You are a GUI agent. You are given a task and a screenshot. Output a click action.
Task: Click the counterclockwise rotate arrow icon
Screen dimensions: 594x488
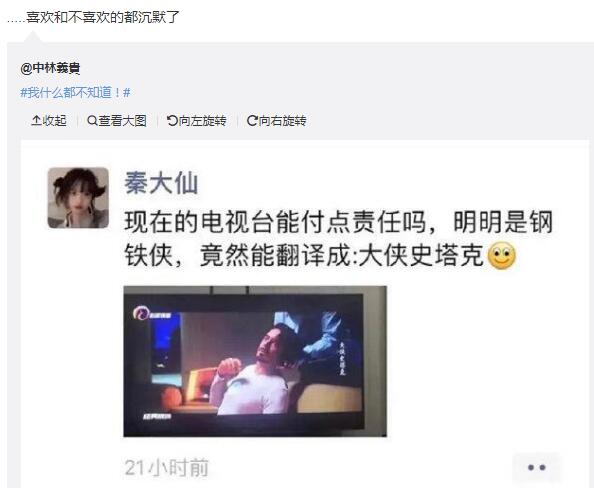(172, 121)
